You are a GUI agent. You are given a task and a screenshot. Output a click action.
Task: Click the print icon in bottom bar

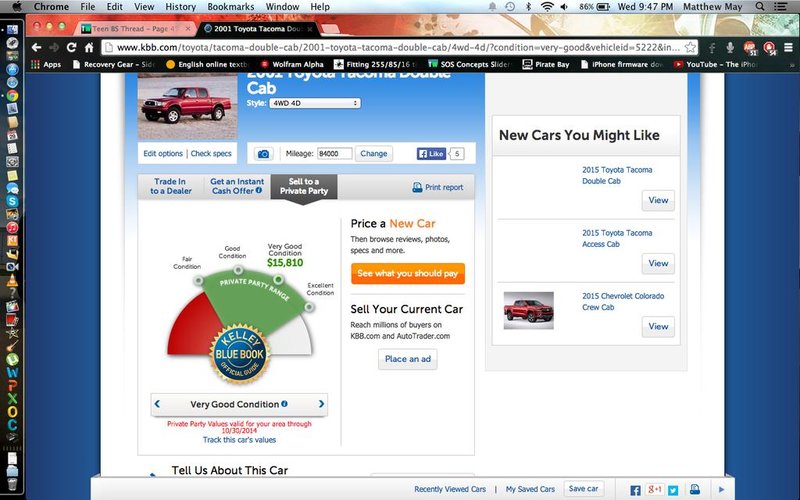click(x=695, y=489)
